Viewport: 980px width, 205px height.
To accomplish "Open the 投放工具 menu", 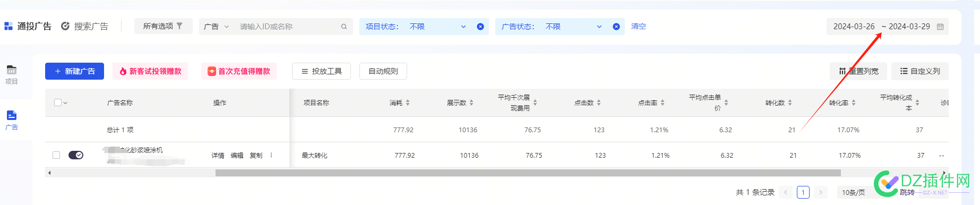I will click(321, 71).
